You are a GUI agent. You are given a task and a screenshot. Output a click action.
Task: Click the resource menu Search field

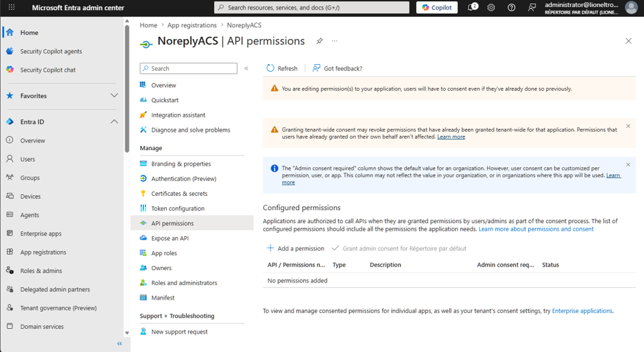tap(189, 68)
